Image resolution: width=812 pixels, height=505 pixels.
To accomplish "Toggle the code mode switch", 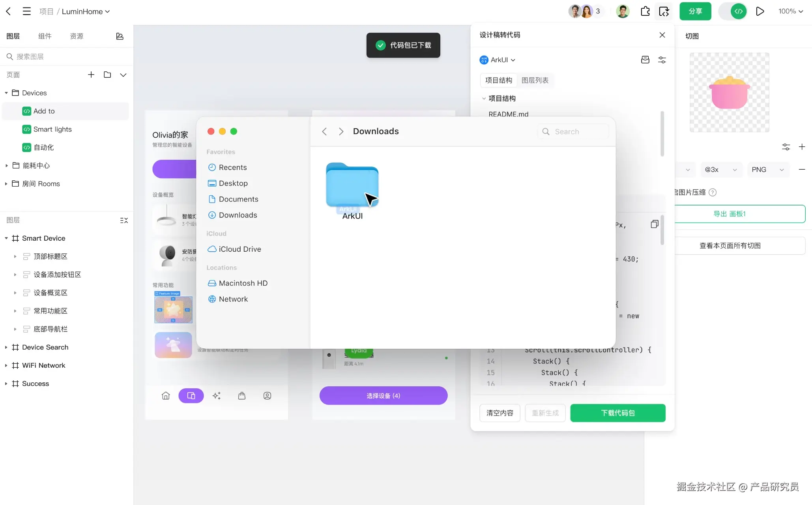I will coord(734,11).
